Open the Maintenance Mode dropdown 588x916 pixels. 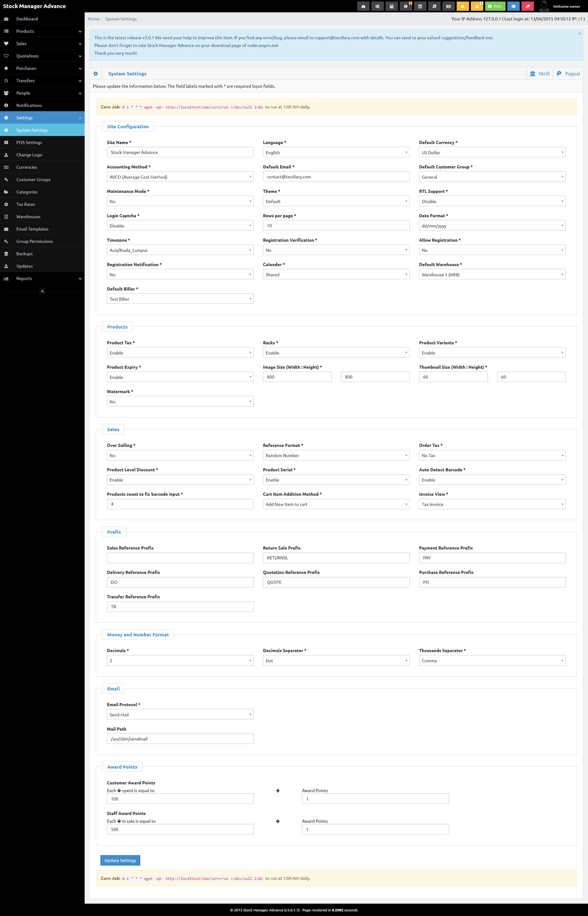click(180, 201)
